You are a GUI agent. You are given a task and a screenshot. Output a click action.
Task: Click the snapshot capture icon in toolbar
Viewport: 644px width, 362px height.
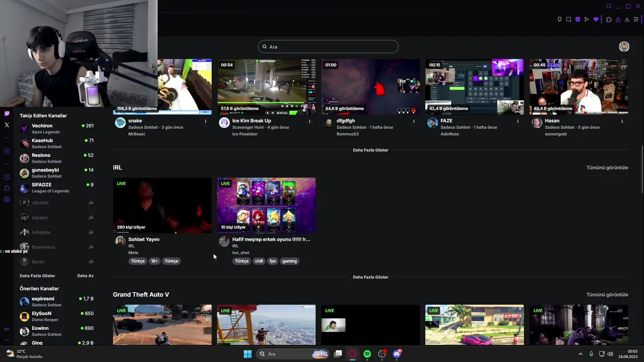(x=569, y=19)
